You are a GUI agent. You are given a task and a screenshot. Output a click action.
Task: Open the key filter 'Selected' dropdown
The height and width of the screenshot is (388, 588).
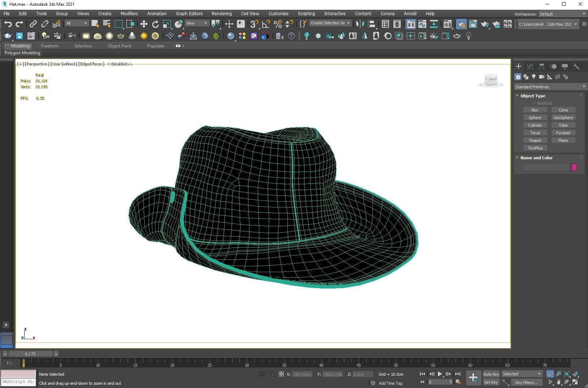point(522,374)
